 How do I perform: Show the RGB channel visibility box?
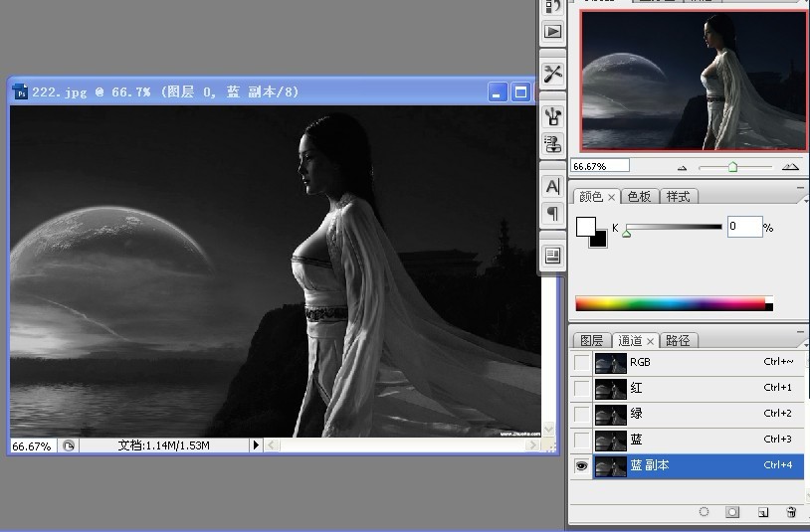pyautogui.click(x=581, y=363)
